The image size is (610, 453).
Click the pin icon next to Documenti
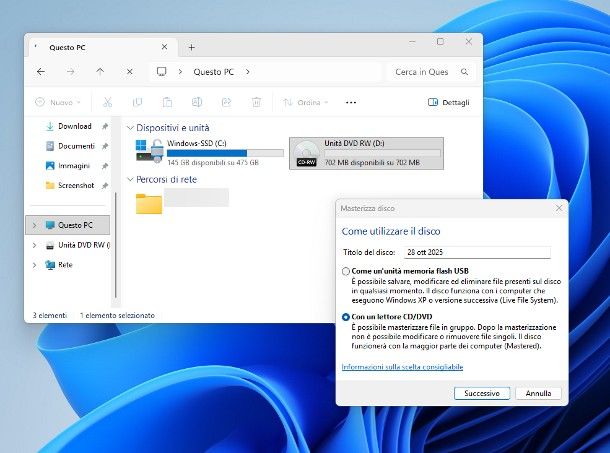tap(105, 146)
